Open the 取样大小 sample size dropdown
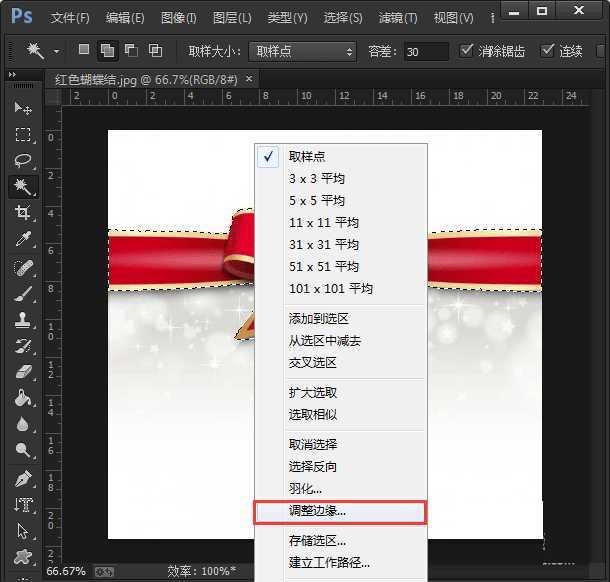This screenshot has height=582, width=610. (302, 51)
